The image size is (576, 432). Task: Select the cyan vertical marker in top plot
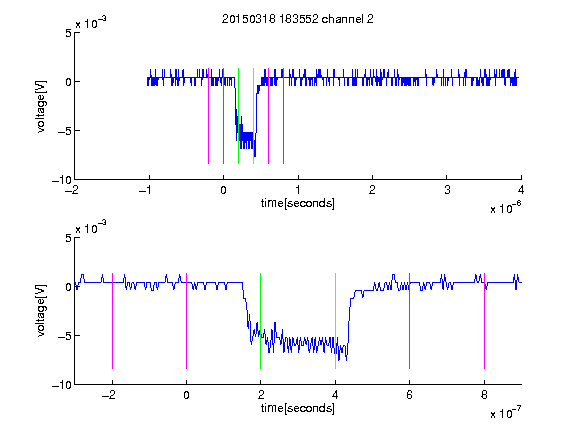click(x=253, y=116)
